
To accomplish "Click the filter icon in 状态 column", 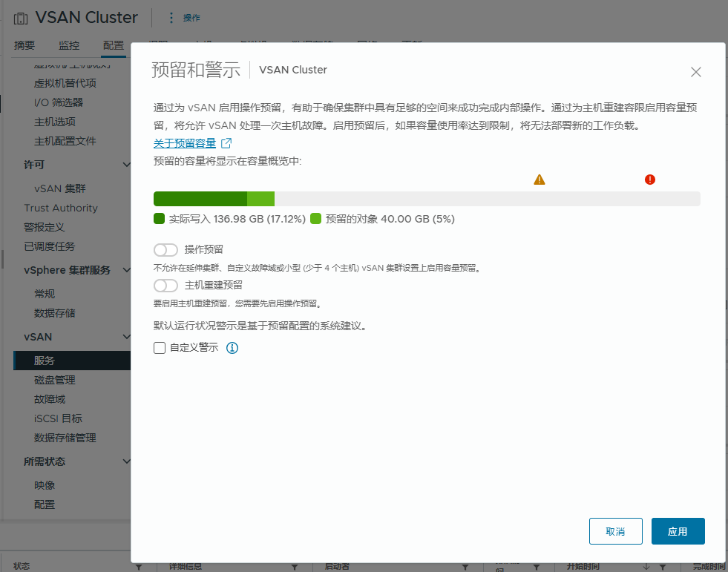I will coord(139,566).
